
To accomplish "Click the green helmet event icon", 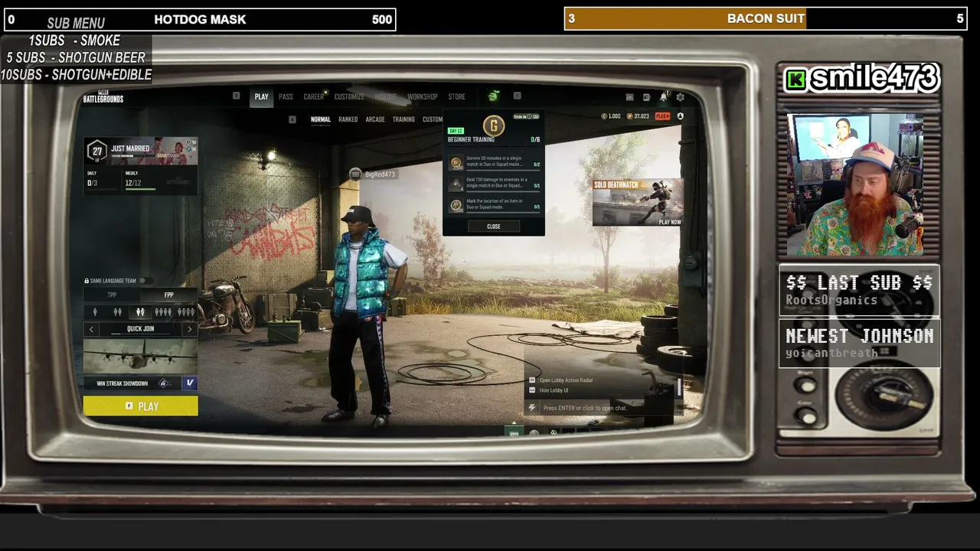I will pos(494,96).
